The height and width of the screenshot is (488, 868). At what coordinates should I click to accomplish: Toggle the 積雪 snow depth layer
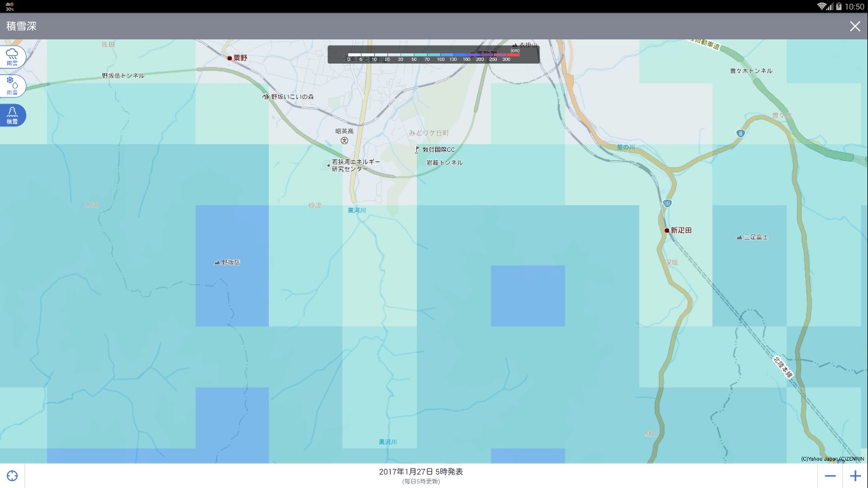pos(12,115)
